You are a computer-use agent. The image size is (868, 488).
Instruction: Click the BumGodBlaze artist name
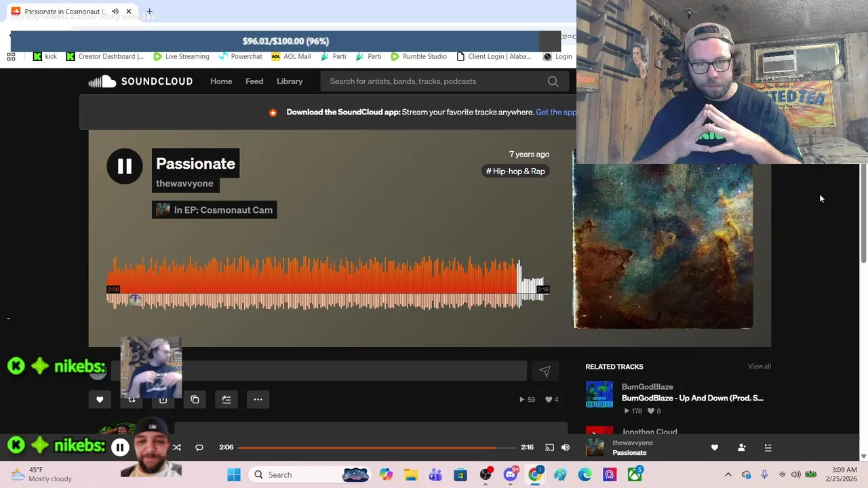tap(647, 387)
